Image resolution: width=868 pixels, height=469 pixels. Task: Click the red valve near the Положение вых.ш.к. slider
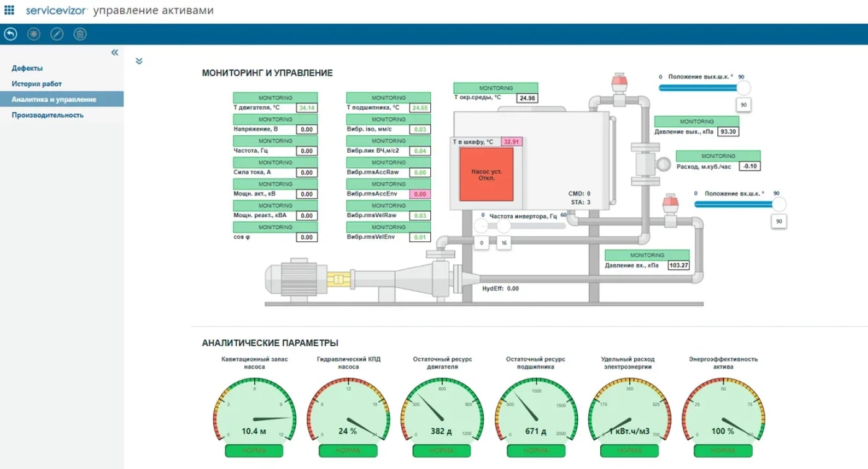(619, 83)
